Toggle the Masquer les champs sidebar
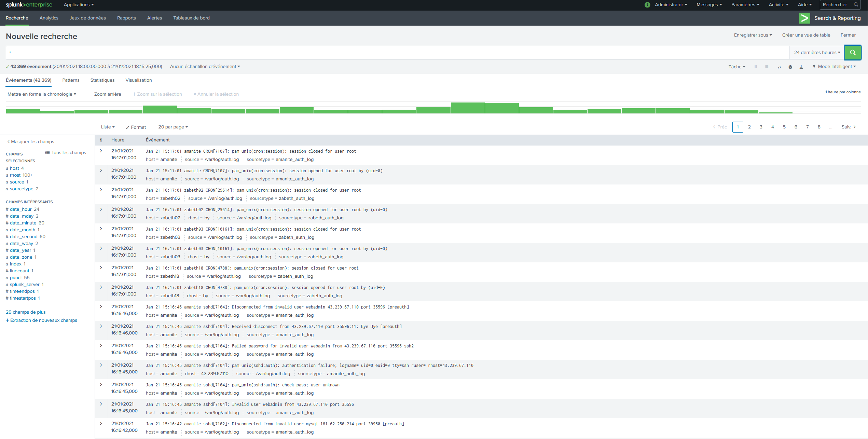 coord(31,141)
